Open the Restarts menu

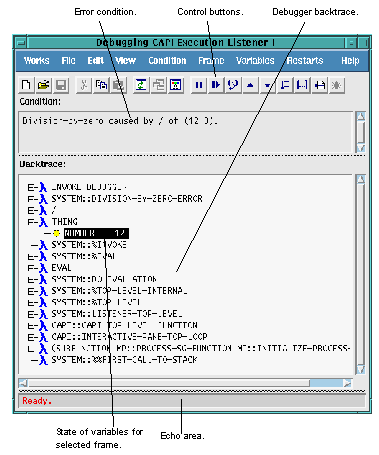pos(305,61)
